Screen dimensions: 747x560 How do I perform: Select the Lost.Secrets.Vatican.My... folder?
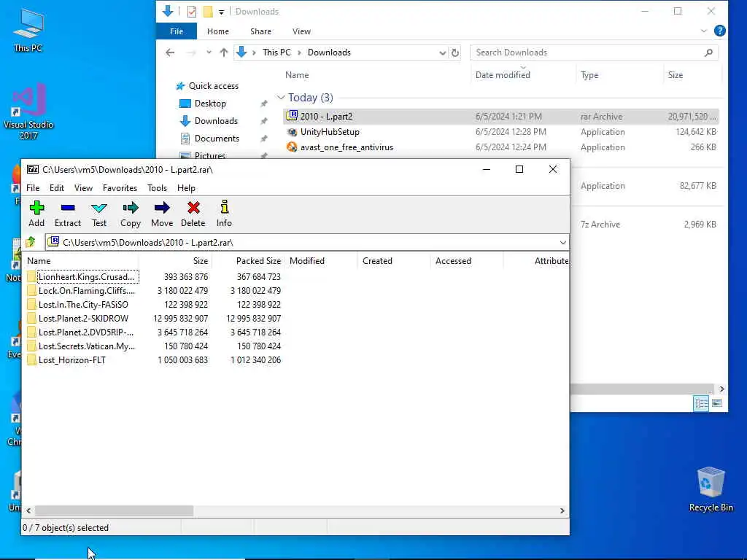point(86,346)
